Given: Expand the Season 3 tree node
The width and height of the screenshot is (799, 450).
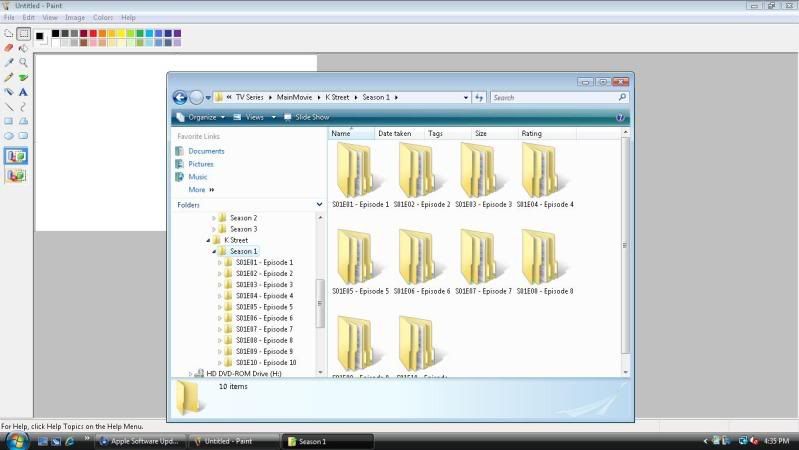Looking at the screenshot, I should click(x=214, y=229).
